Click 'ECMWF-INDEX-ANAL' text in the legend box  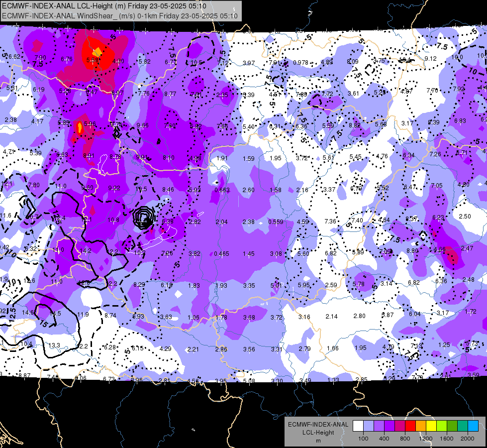pyautogui.click(x=318, y=425)
